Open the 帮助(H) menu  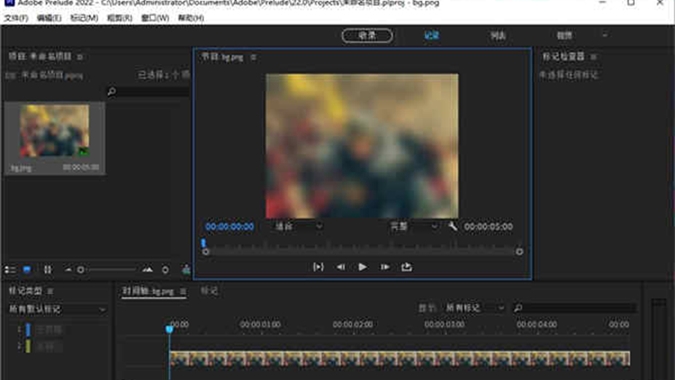click(x=191, y=18)
